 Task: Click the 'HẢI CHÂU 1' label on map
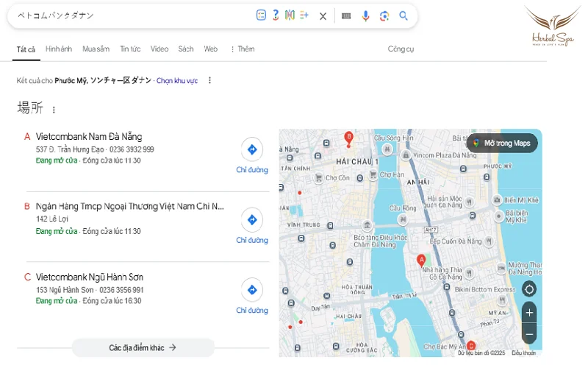click(x=357, y=161)
